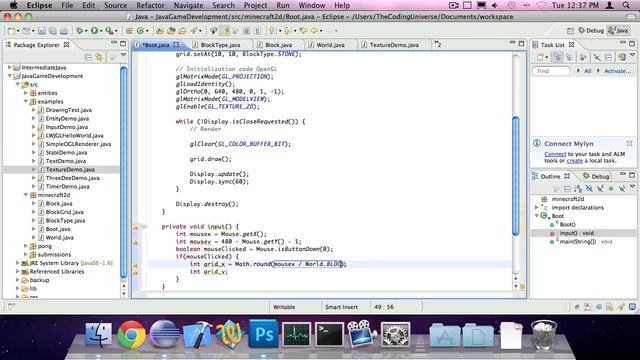Click the Open Perspective icon

coord(570,31)
